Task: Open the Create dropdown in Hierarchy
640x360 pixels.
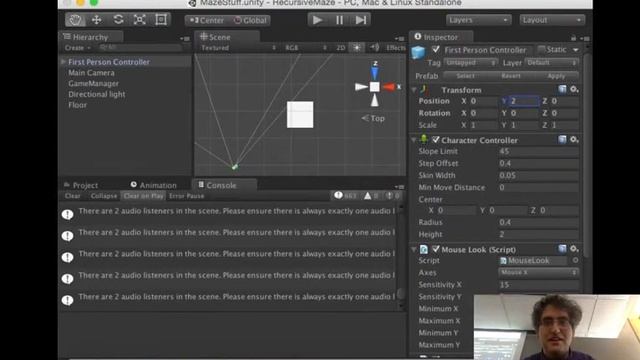Action: point(77,48)
